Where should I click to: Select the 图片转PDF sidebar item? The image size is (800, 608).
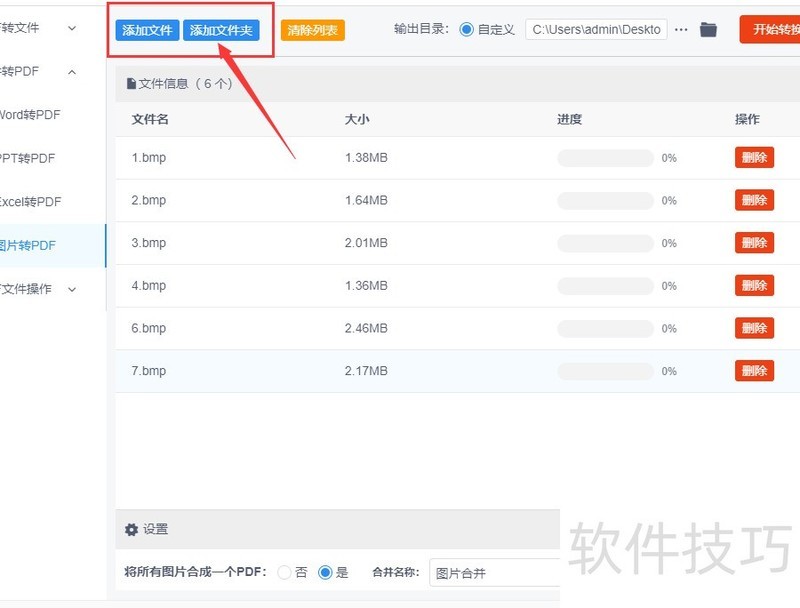pyautogui.click(x=28, y=245)
